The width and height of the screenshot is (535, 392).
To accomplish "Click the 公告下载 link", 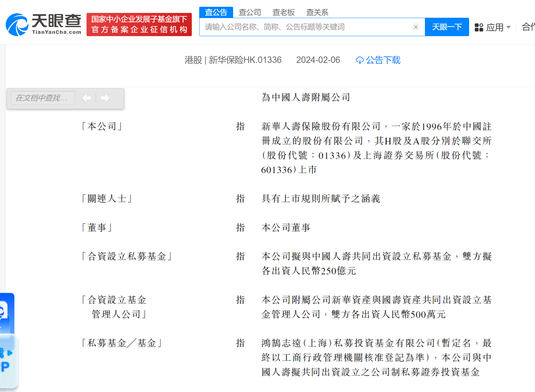I will coord(383,60).
